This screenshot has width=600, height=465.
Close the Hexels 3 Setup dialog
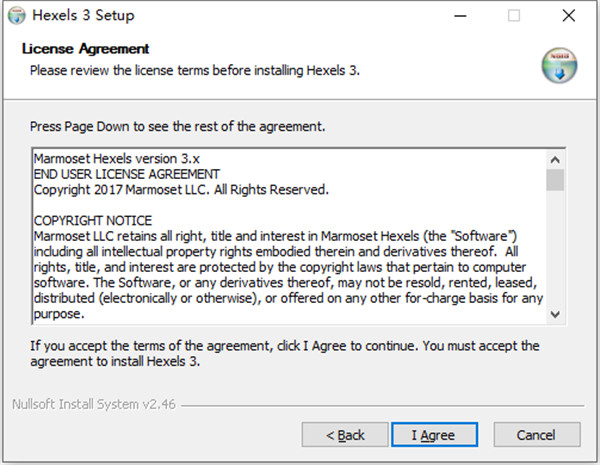568,16
